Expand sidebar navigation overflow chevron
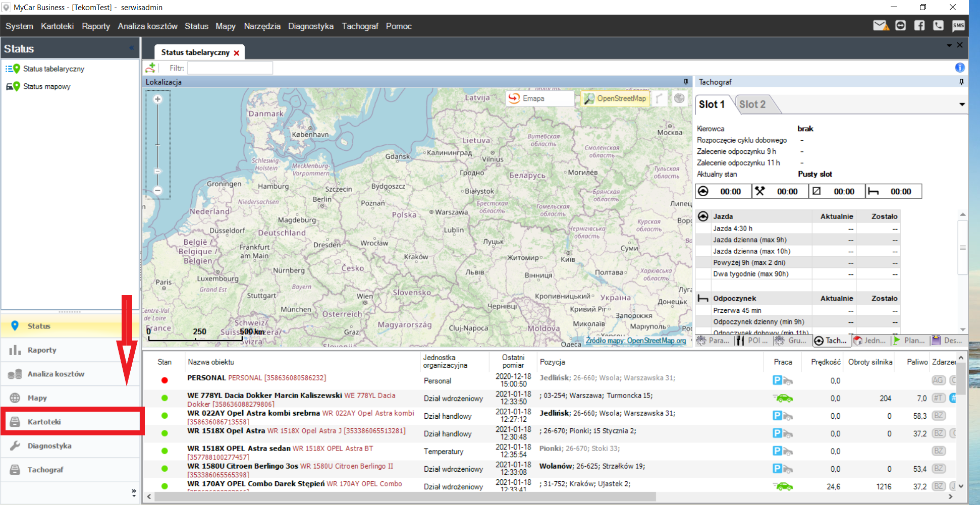 click(134, 492)
